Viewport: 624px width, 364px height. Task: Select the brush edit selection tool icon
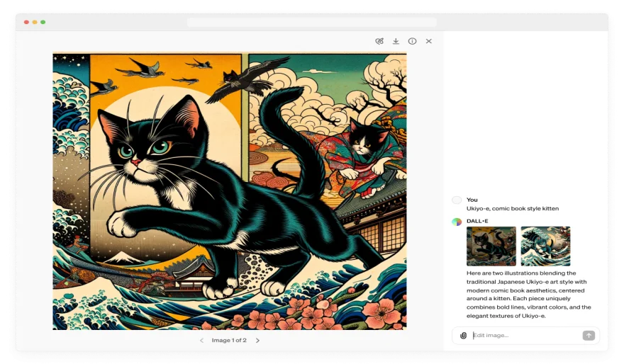pos(379,41)
